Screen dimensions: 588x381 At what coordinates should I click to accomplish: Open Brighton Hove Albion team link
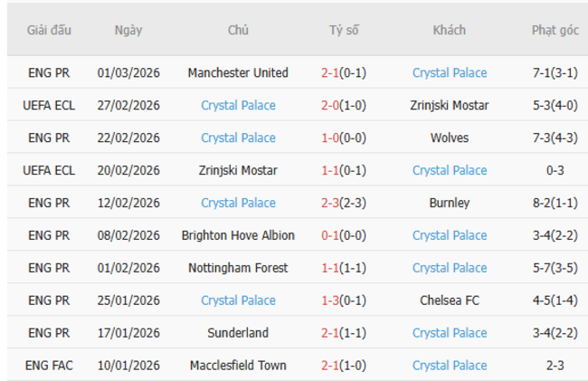tap(238, 236)
